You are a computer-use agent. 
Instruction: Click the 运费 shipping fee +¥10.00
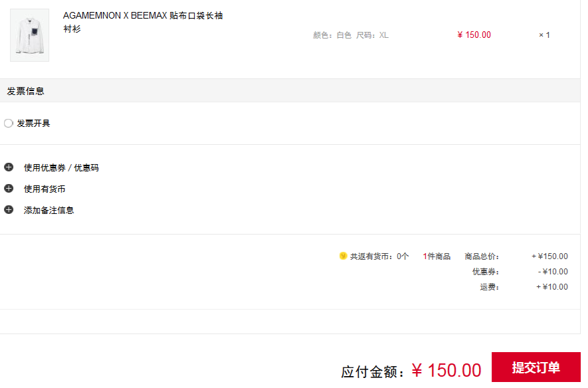coord(552,288)
